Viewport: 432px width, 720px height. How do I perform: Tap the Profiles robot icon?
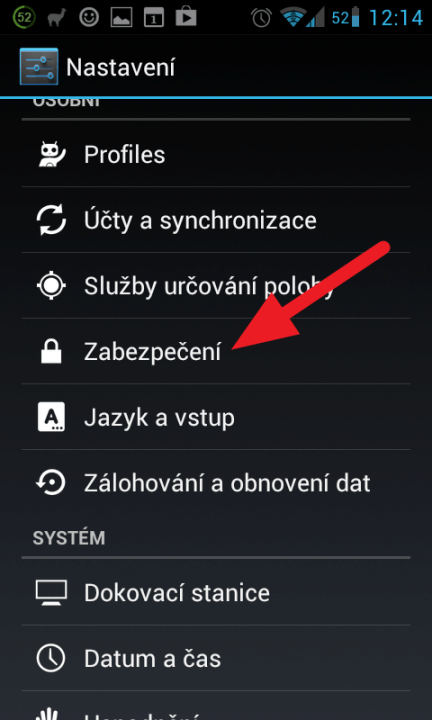click(x=51, y=154)
